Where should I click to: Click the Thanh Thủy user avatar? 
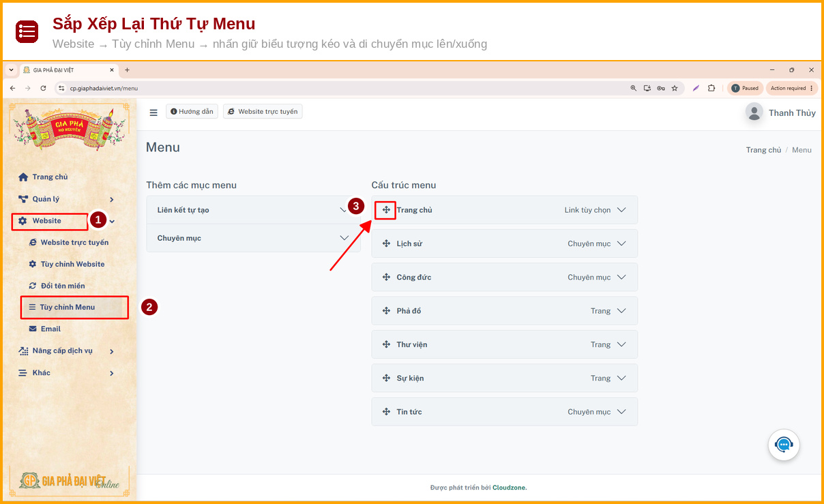pyautogui.click(x=754, y=113)
